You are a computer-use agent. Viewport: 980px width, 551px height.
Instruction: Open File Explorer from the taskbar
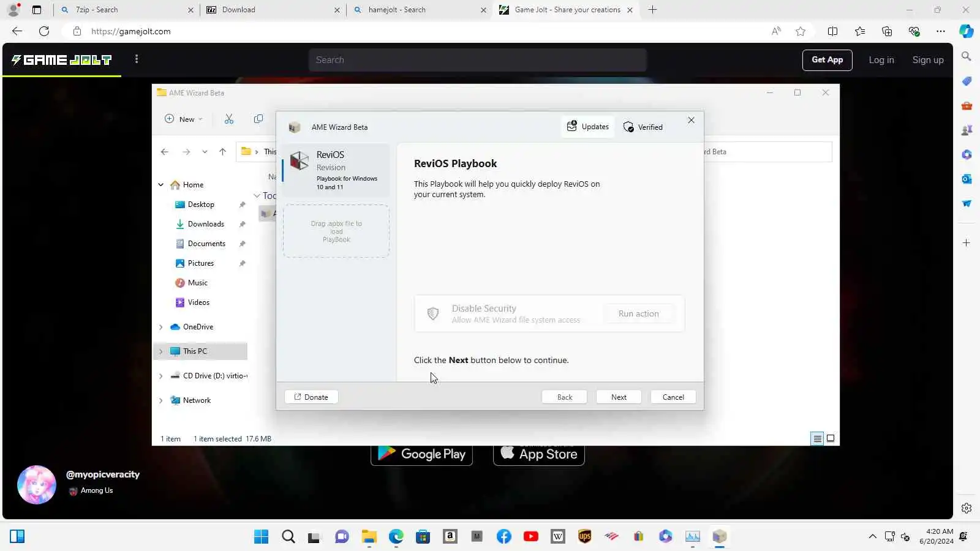(x=369, y=537)
